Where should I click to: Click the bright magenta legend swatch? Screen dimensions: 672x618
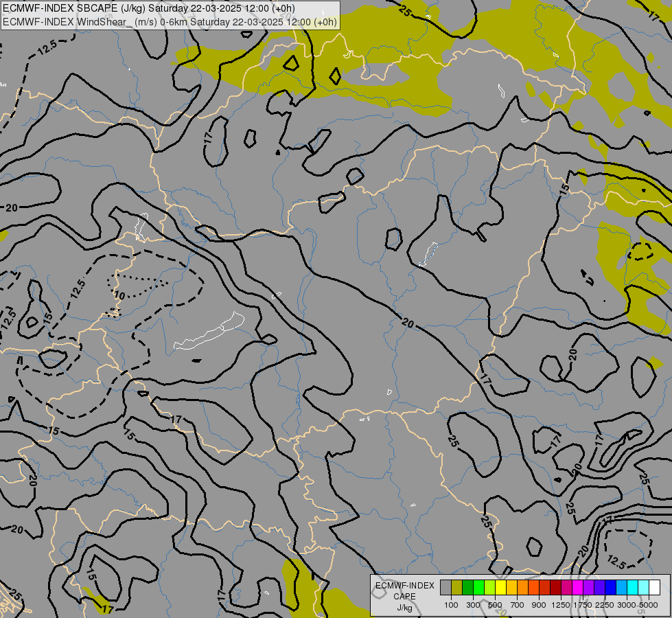578,587
